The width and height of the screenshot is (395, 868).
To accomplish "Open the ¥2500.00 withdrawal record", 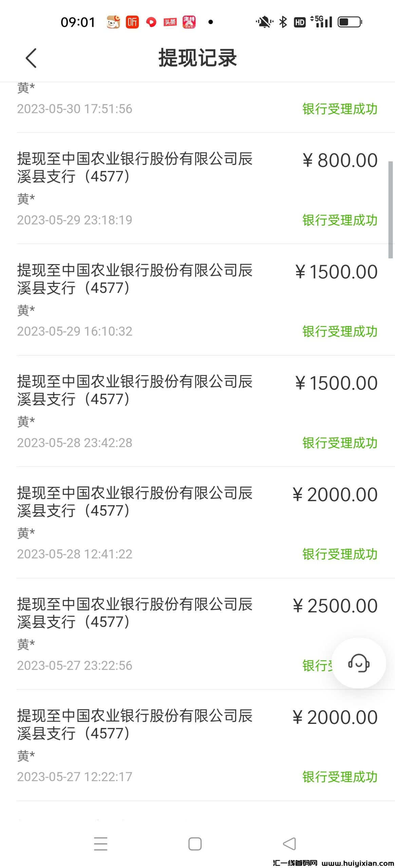I will point(197,633).
